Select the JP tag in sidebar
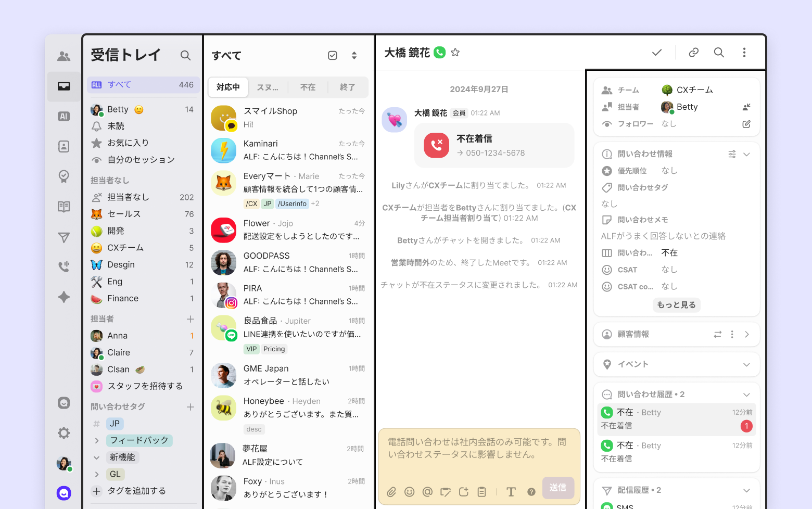 pos(115,424)
